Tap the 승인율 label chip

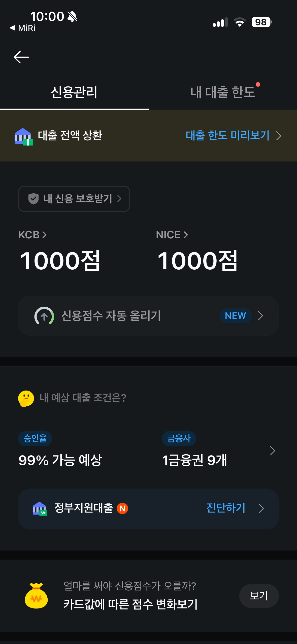pos(35,439)
